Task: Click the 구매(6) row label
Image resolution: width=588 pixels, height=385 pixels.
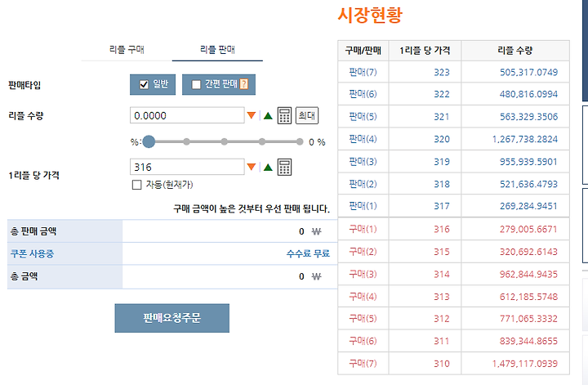Action: pos(363,341)
